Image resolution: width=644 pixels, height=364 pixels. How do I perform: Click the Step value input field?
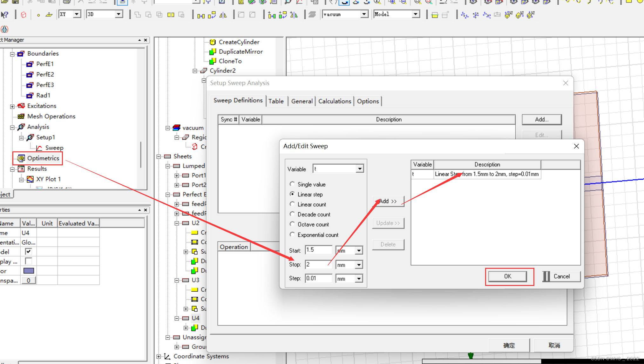click(318, 278)
